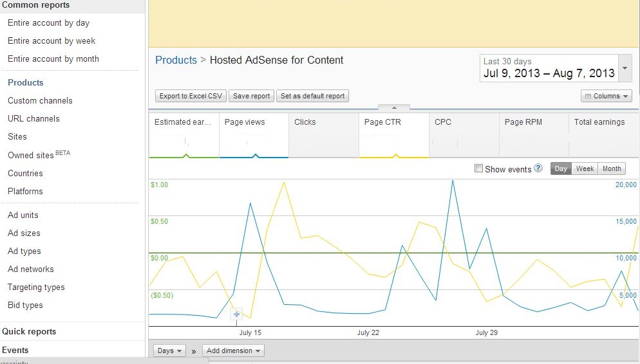Click the ($0.50) earnings axis label
This screenshot has height=364, width=640.
162,295
